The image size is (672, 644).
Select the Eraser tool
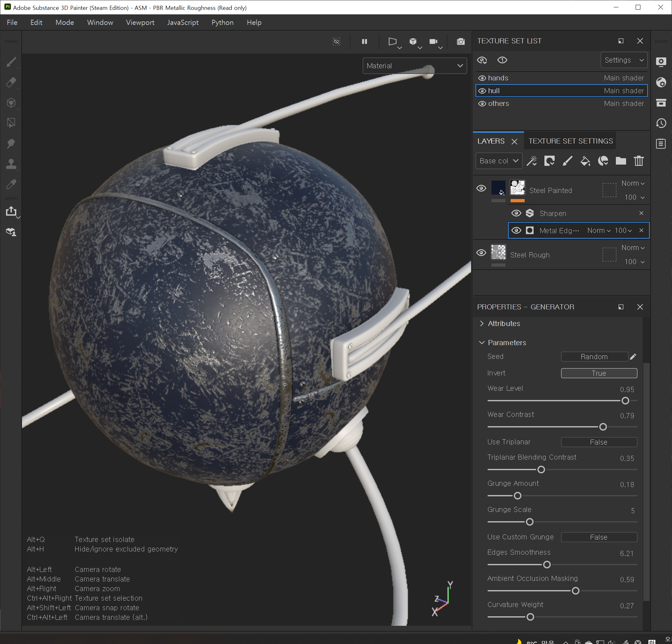click(11, 82)
